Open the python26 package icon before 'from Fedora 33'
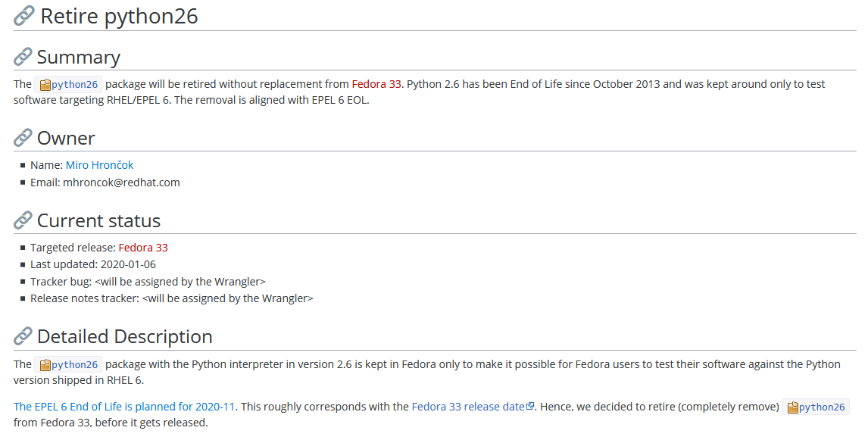Screen dimensions: 868x440 [x=792, y=407]
